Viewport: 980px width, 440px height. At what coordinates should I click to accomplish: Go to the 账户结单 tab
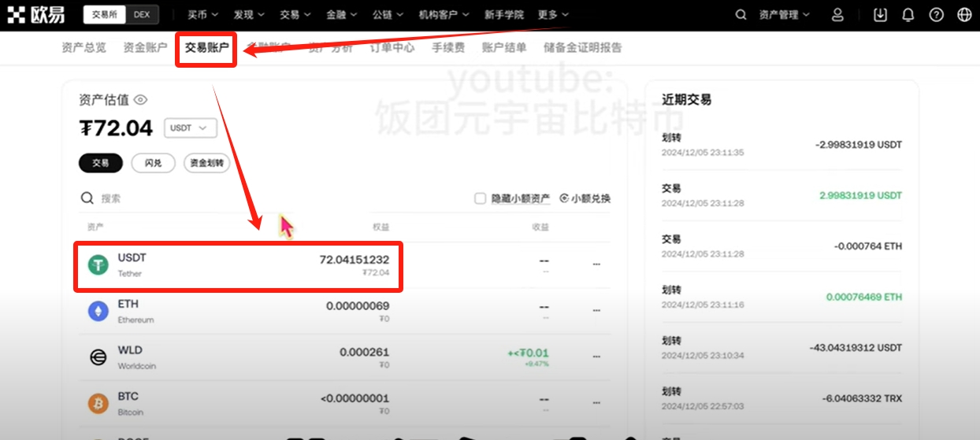pos(504,47)
